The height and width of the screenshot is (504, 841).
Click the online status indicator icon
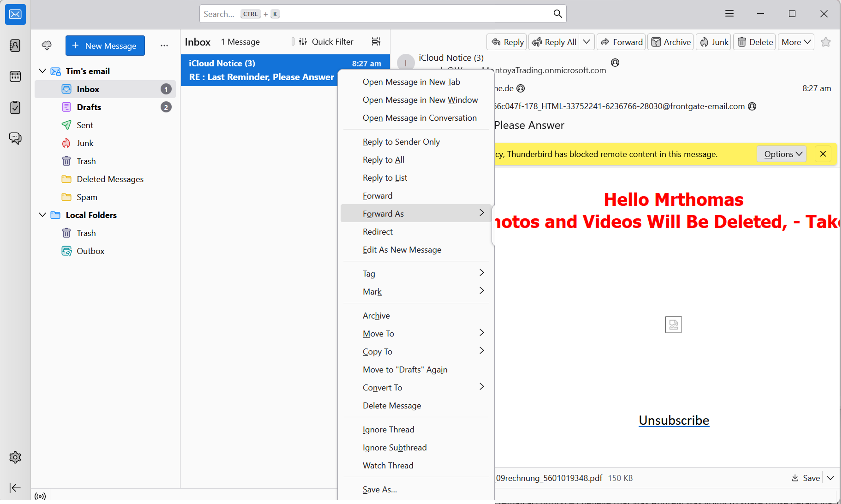[40, 496]
